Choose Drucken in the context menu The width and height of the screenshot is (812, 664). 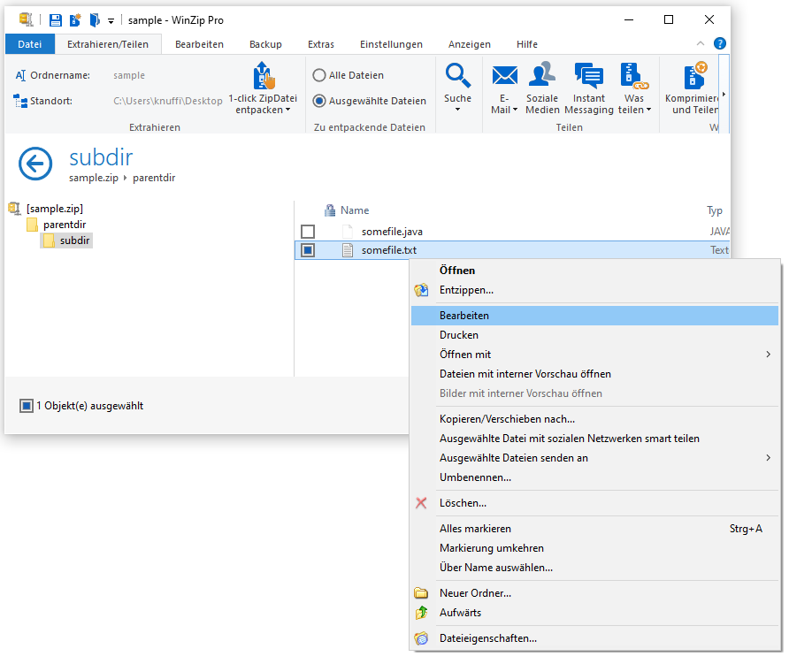point(594,335)
